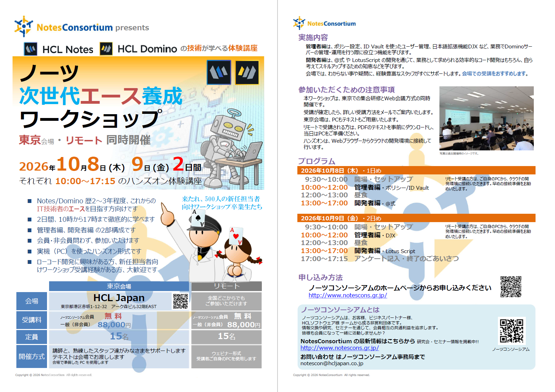Viewport: 555px width, 392px height.
Task: Click the 管理者編・ポリシー/ID Vault session row
Action: tap(365, 188)
